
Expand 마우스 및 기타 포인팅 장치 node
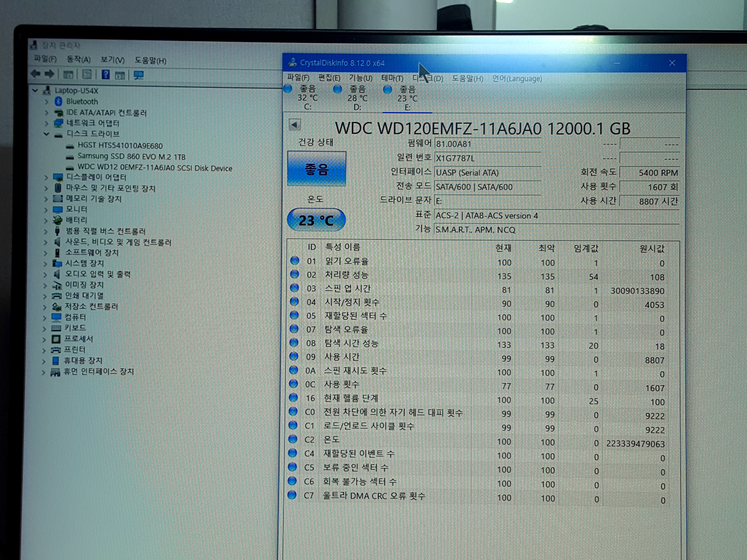pyautogui.click(x=46, y=188)
